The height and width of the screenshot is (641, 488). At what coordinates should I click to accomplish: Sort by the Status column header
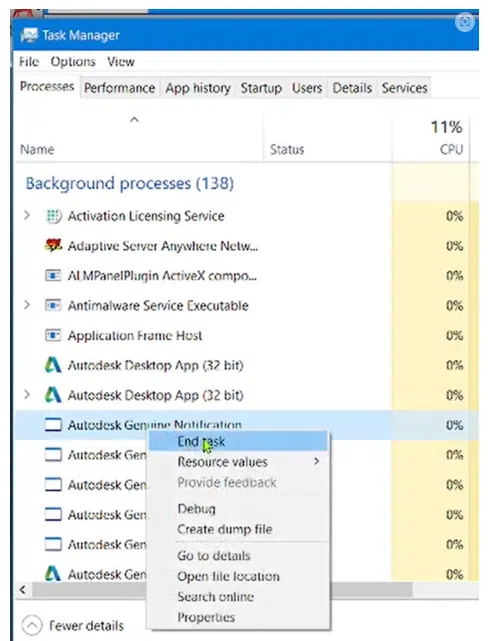[x=287, y=149]
